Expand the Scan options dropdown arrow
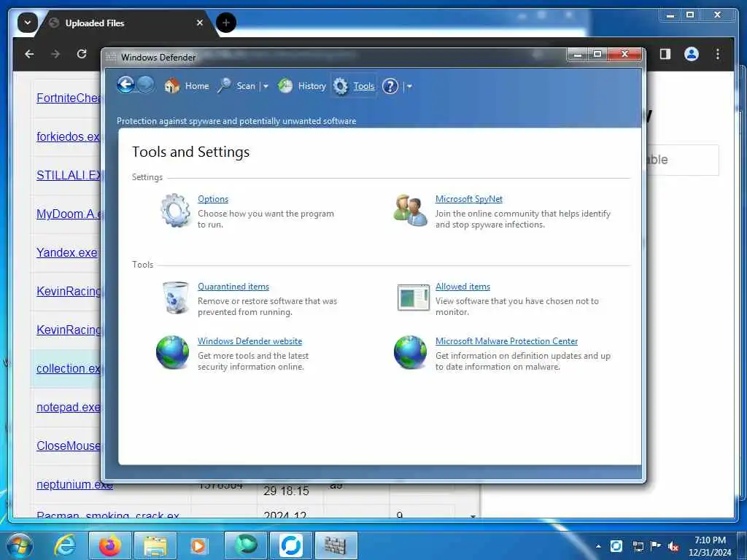This screenshot has width=747, height=560. point(266,86)
